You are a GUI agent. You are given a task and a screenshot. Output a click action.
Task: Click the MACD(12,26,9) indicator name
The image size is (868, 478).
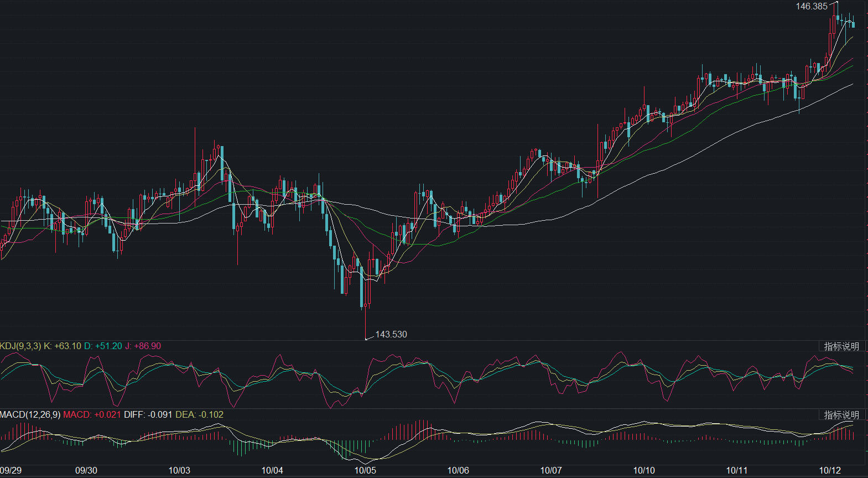(x=30, y=415)
